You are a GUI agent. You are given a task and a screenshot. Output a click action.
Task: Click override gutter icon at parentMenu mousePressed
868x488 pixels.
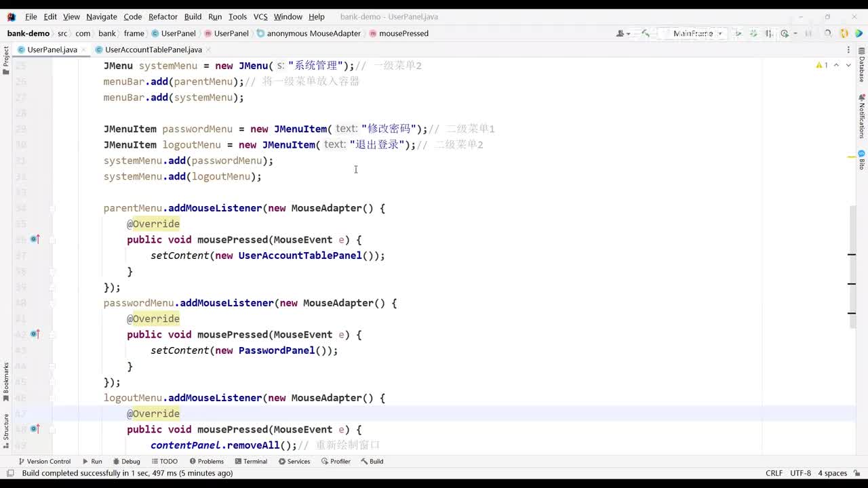(x=35, y=239)
